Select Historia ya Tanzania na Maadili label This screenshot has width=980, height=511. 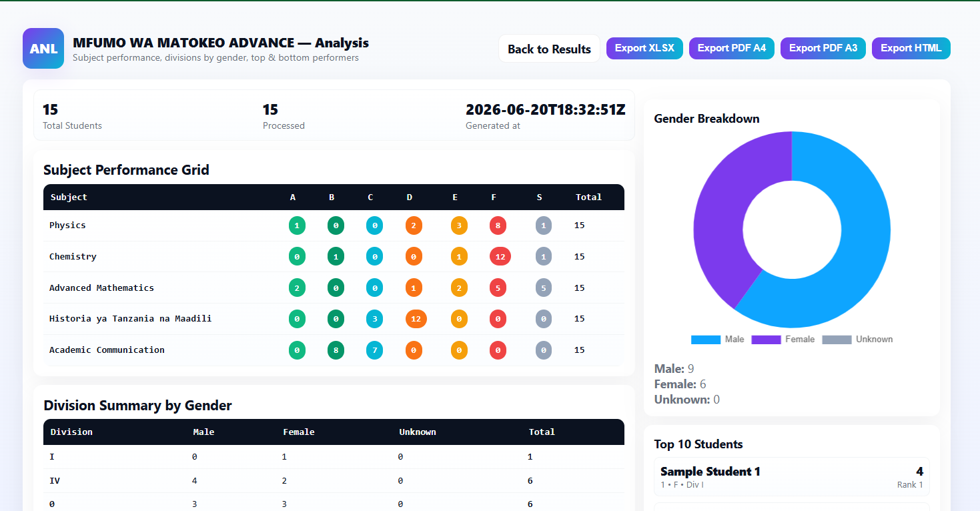click(130, 319)
